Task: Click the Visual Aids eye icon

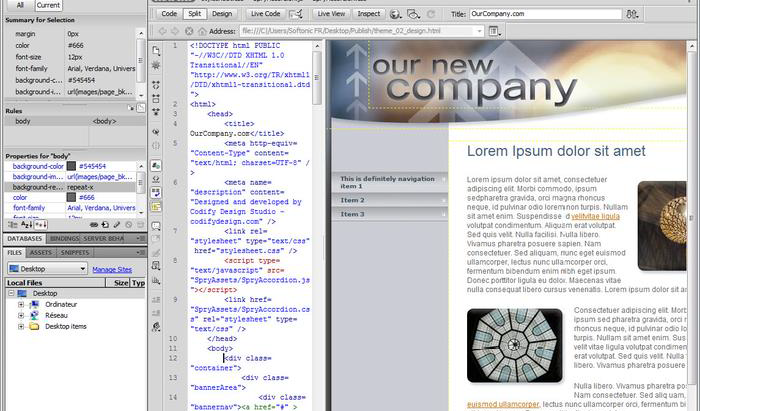Action: (413, 14)
